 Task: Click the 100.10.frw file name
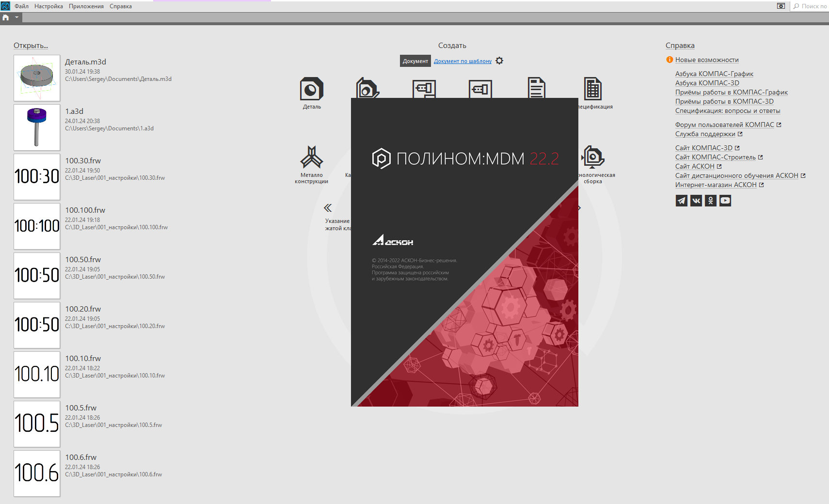tap(83, 359)
